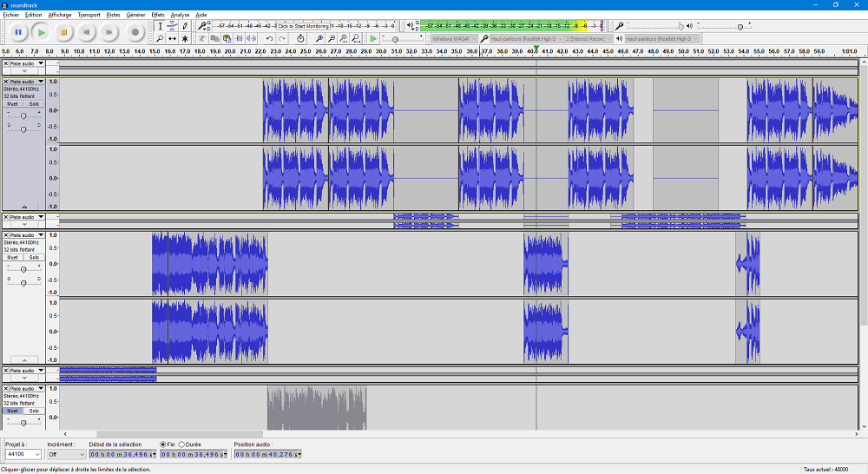The width and height of the screenshot is (868, 474).
Task: Fit selection to window width
Action: (x=343, y=39)
